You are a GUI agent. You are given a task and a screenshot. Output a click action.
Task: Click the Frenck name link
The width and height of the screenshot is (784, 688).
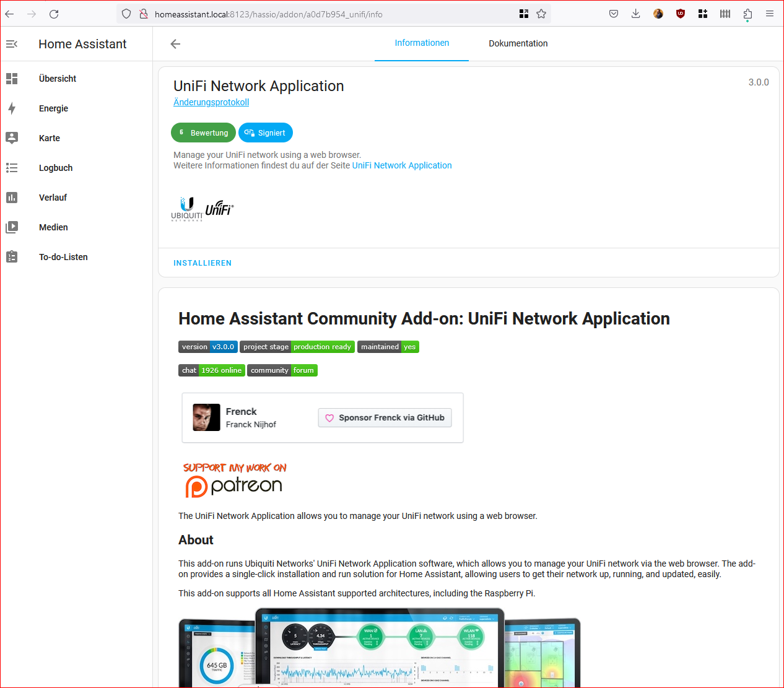(x=241, y=412)
